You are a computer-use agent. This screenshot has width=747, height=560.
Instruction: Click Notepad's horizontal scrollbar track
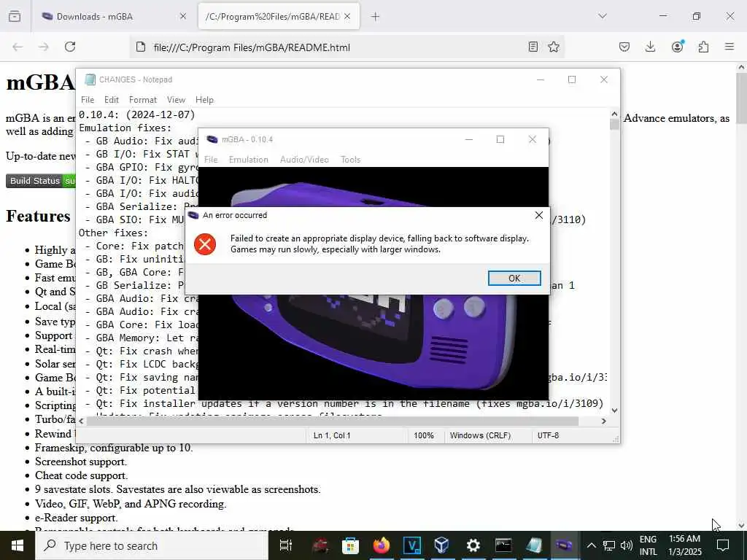tap(342, 421)
